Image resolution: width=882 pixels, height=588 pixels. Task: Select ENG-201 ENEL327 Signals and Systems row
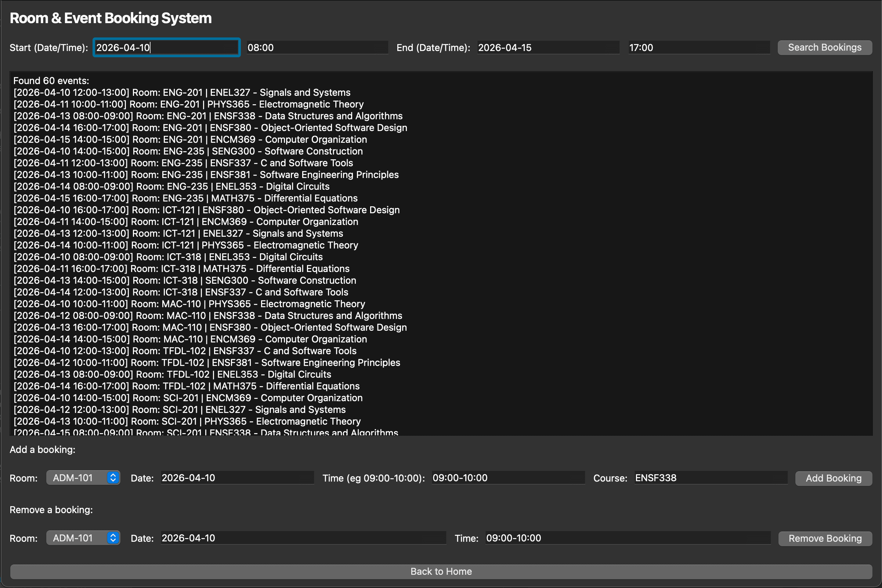[182, 92]
